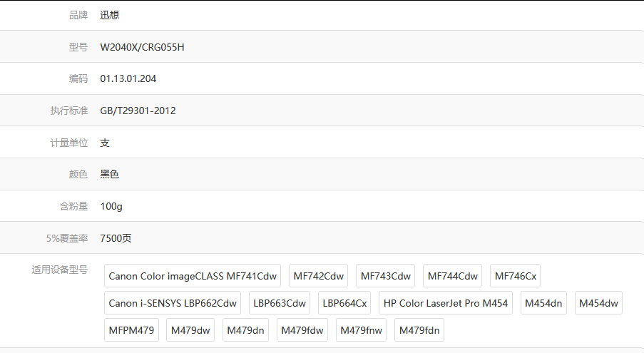Click the code value 01.13.01.204

(128, 78)
